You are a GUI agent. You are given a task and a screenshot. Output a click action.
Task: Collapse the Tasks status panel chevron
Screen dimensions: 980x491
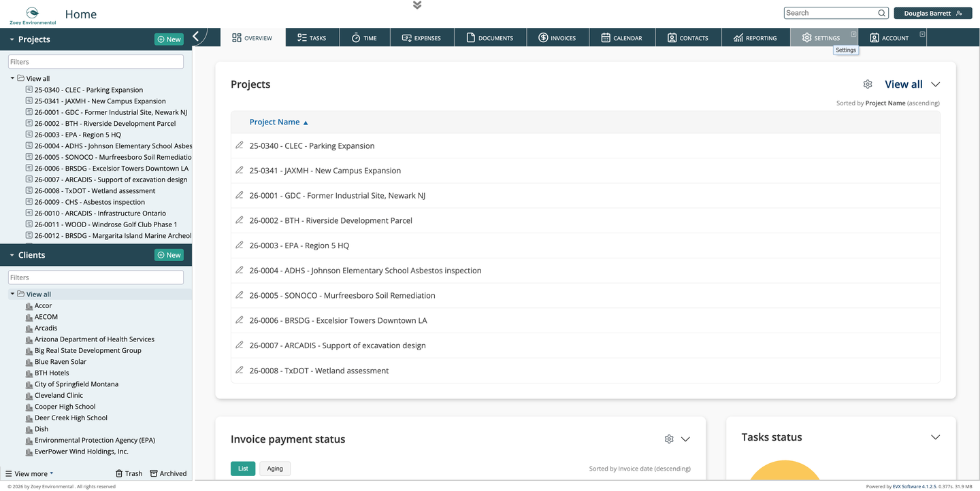pos(935,437)
